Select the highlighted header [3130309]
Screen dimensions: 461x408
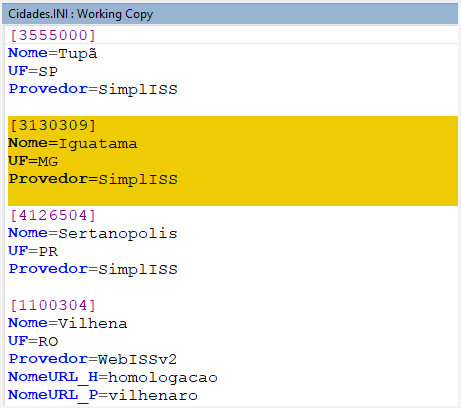pos(53,125)
